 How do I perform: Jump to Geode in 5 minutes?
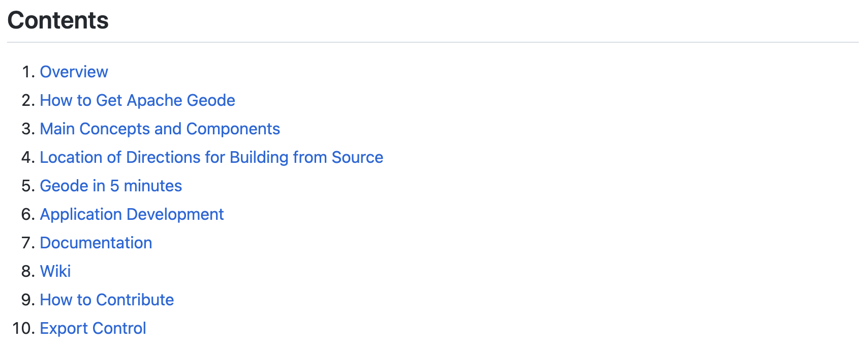coord(111,186)
